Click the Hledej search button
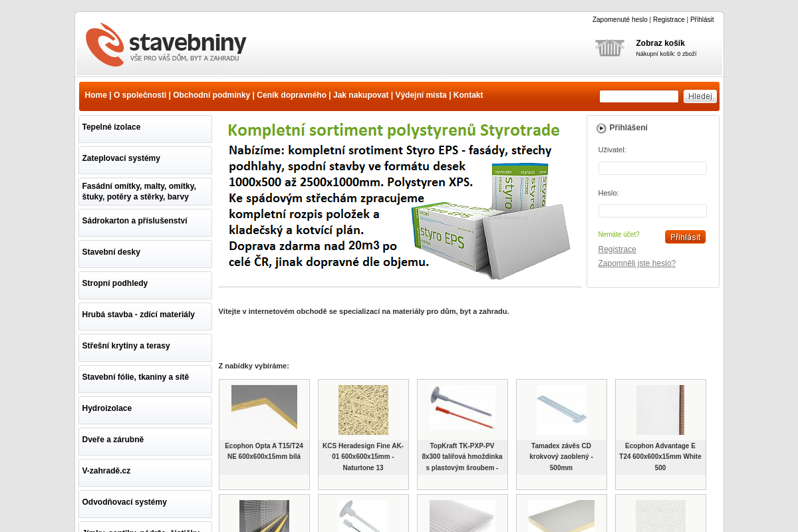The width and height of the screenshot is (798, 532). pos(700,96)
